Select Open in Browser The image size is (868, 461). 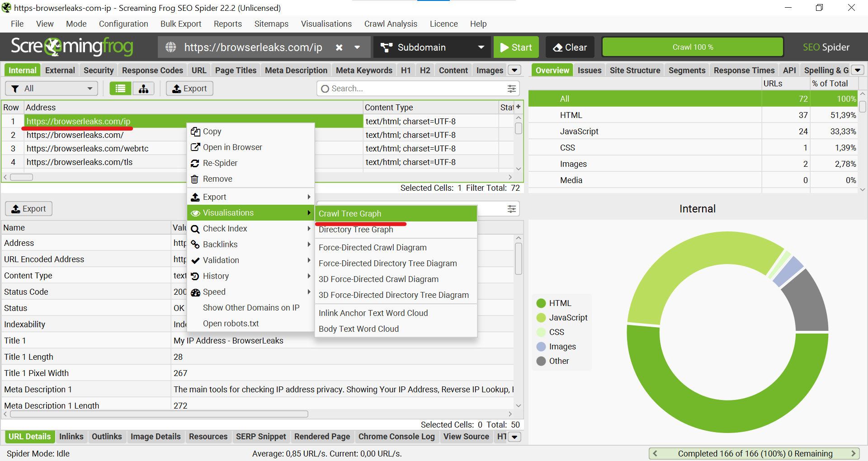tap(232, 147)
